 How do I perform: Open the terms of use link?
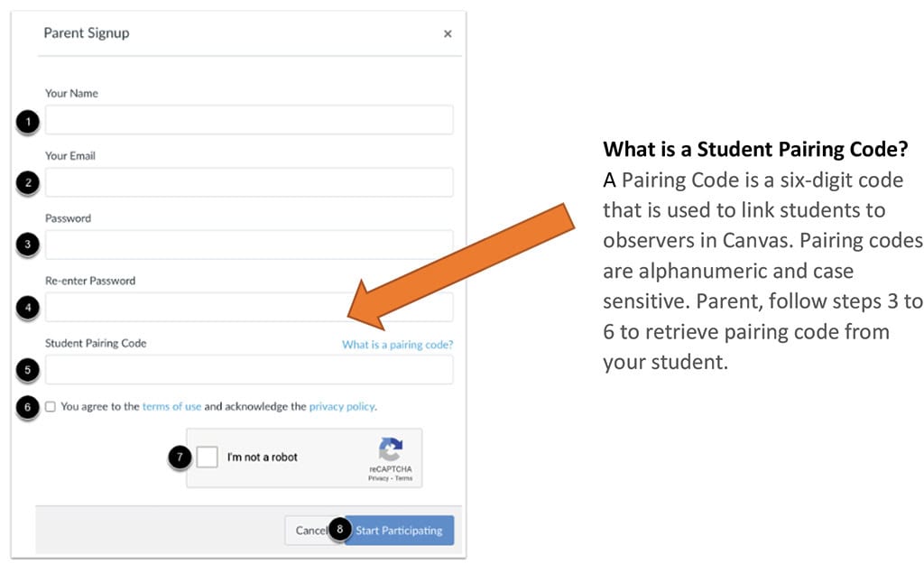coord(171,407)
